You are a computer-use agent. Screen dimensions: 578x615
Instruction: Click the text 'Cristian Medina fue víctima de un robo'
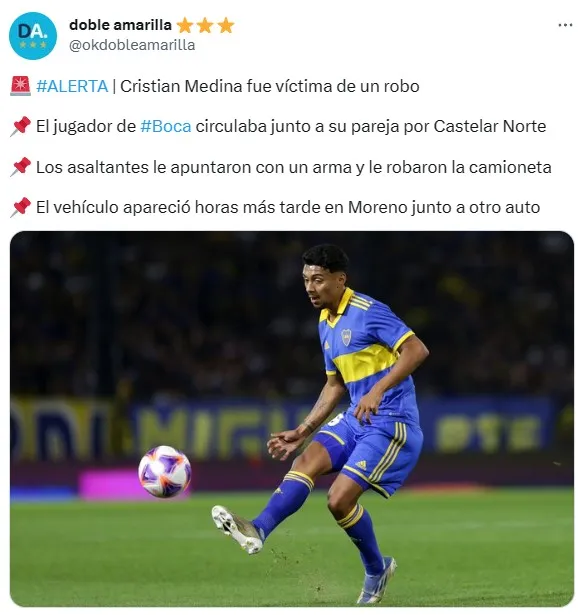[x=269, y=86]
